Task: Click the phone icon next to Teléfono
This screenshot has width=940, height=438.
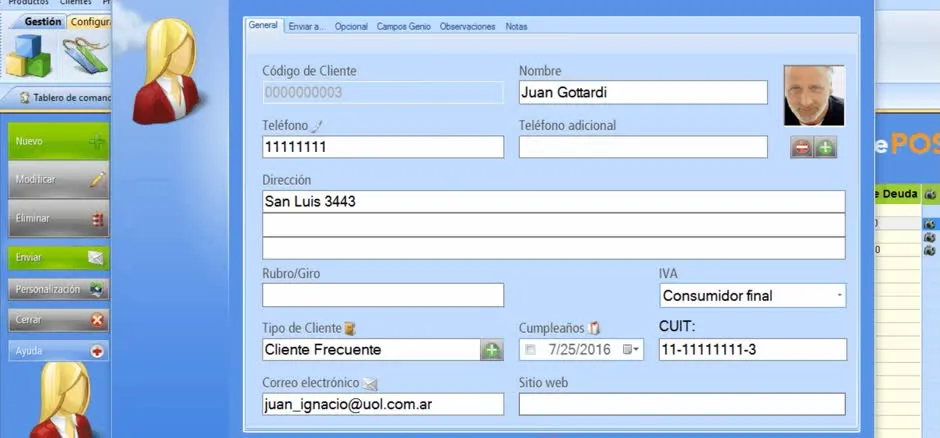Action: [x=318, y=126]
